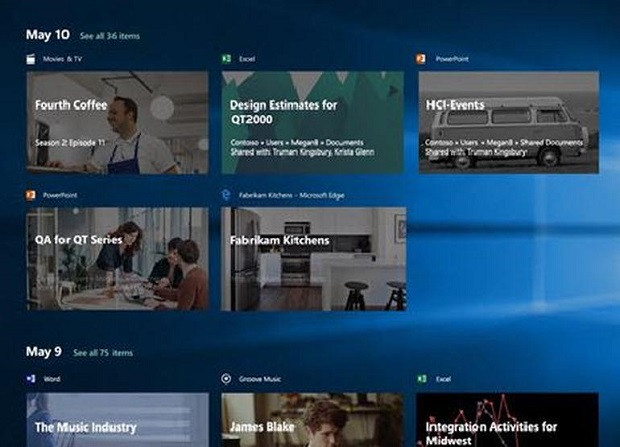The height and width of the screenshot is (447, 620).
Task: Click the Season 2: Episode 11 text
Action: 70,143
